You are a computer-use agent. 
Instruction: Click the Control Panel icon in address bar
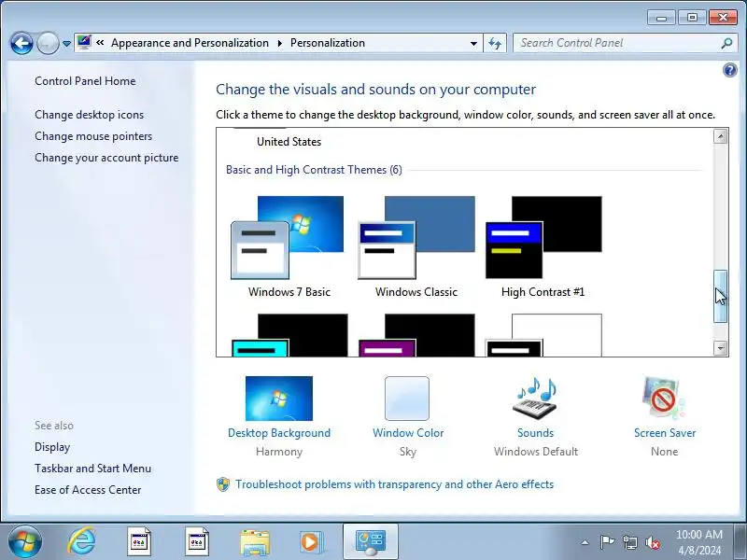pos(84,43)
